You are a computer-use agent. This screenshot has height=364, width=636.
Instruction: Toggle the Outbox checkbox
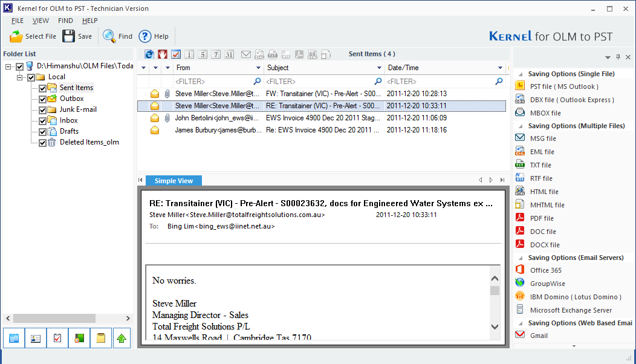[42, 99]
